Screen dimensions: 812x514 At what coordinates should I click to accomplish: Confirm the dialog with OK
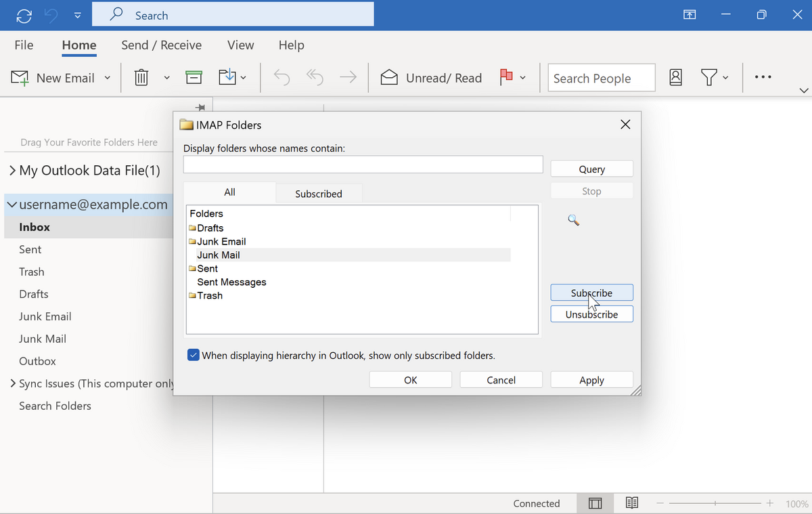coord(411,380)
